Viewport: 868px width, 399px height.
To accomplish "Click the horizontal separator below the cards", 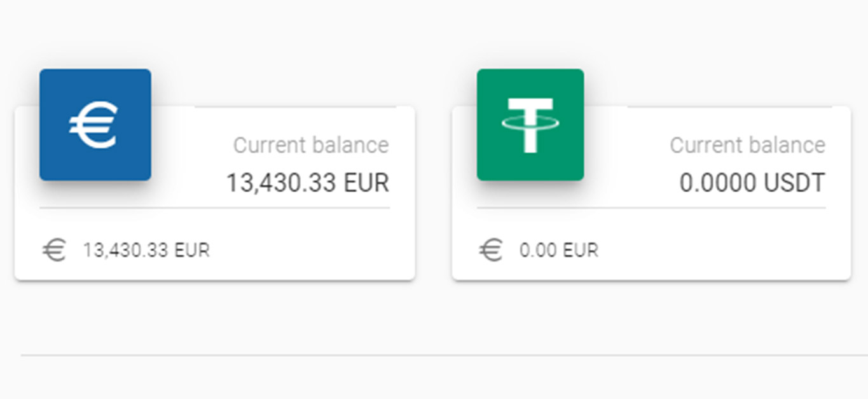I will (444, 355).
